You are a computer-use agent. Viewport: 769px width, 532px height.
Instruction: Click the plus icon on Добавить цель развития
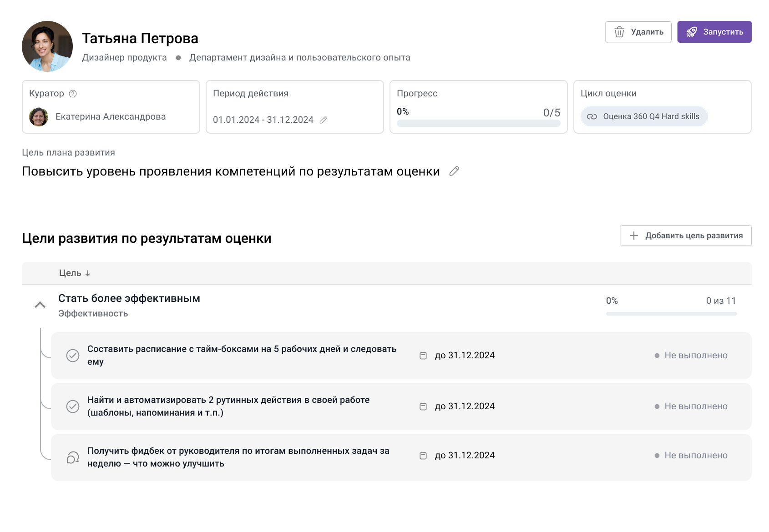tap(633, 236)
